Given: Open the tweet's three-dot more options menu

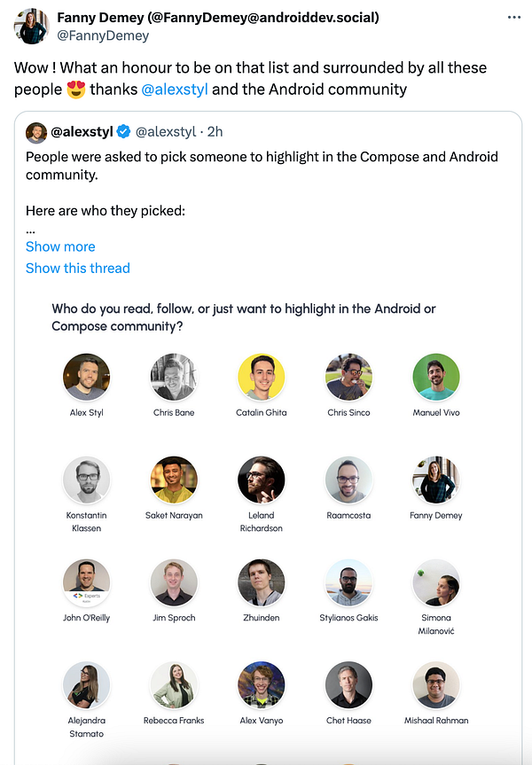Looking at the screenshot, I should [x=513, y=17].
